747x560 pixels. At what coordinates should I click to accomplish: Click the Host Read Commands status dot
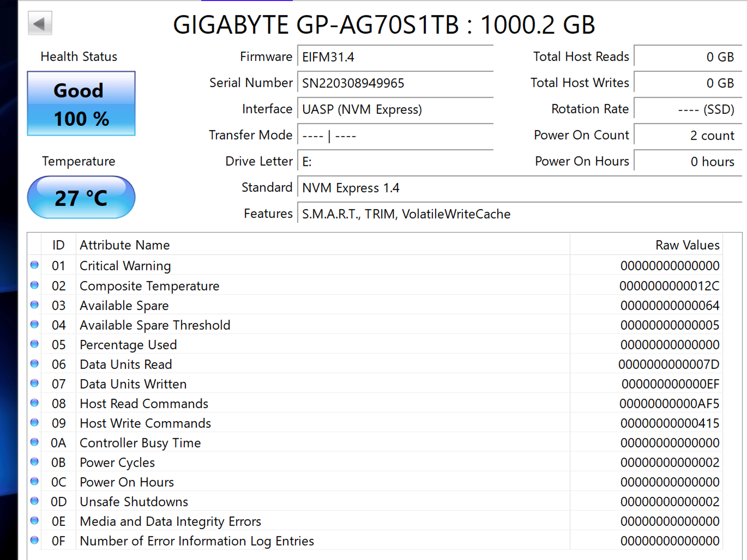pos(35,403)
